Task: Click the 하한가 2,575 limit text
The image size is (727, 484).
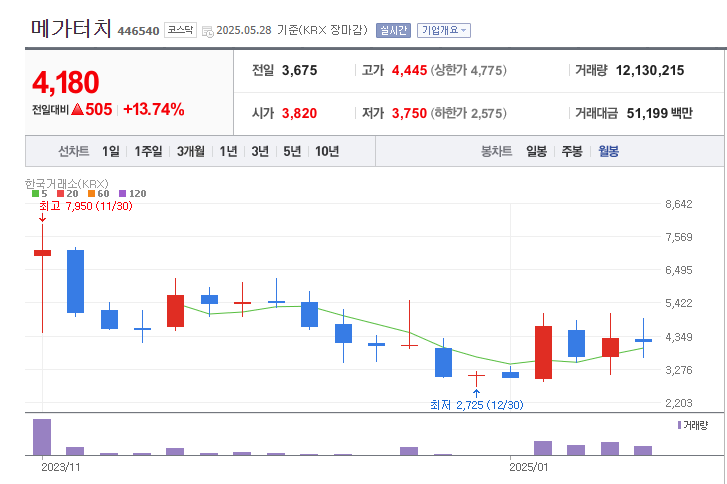Action: click(468, 113)
